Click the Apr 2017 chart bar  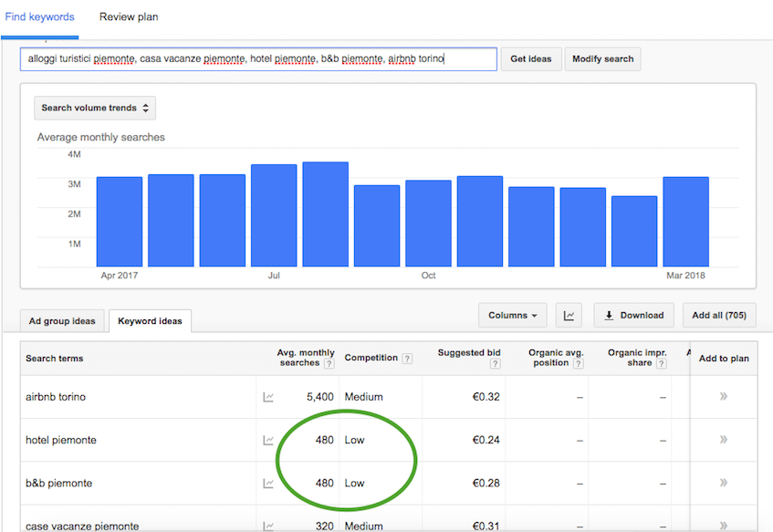point(120,222)
